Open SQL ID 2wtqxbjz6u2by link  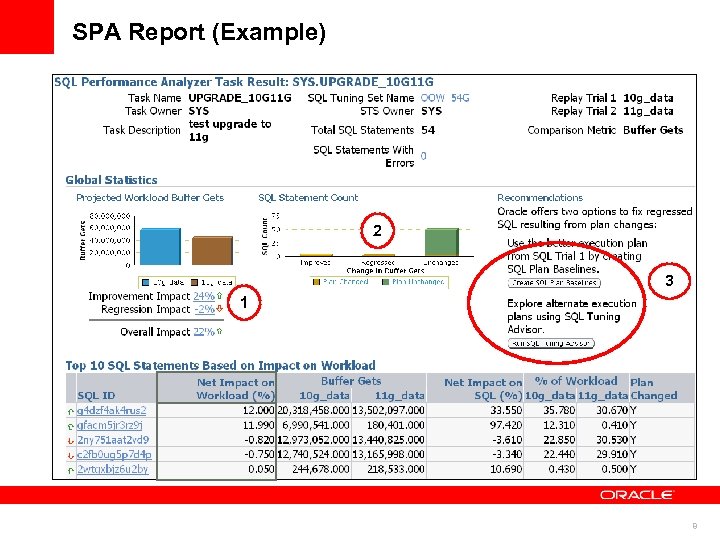[112, 469]
